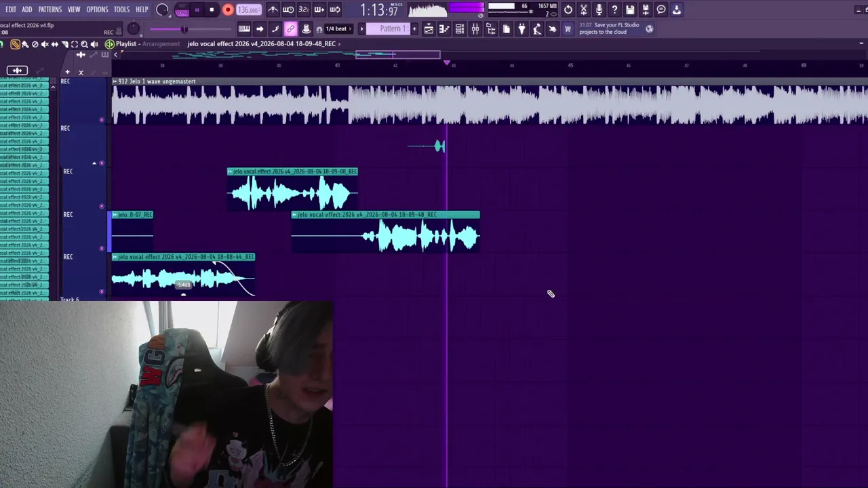Toggle the metronome

(x=273, y=9)
